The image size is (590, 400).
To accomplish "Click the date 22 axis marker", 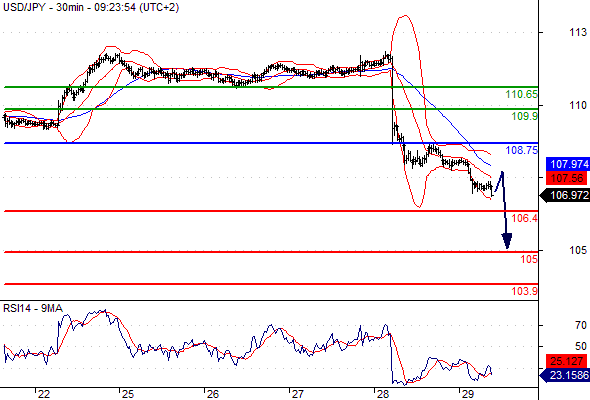I will pyautogui.click(x=44, y=394).
